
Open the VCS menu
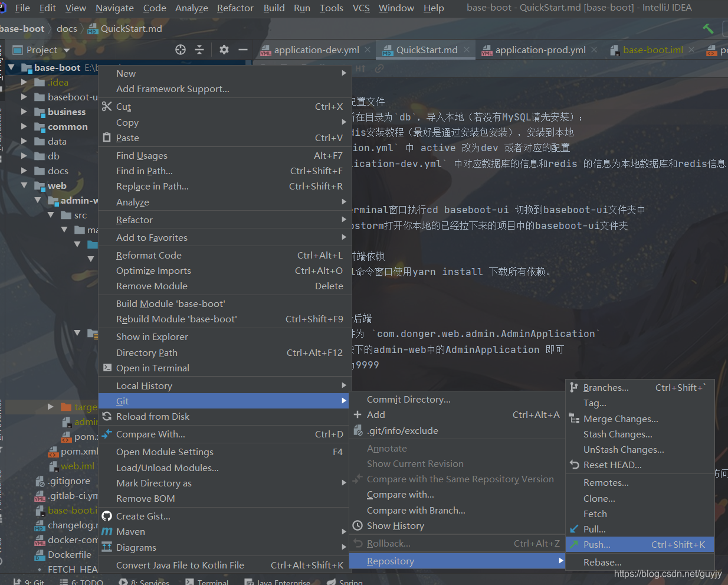pos(361,8)
